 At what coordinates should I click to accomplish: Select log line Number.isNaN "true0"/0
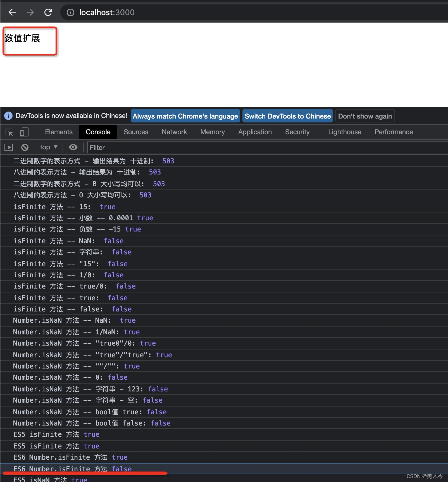point(224,343)
